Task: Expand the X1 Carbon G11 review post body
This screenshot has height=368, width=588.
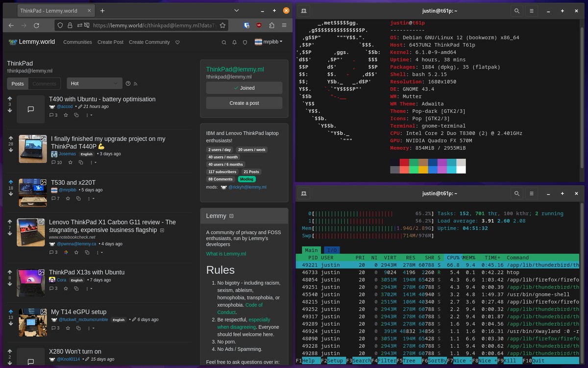Action: (x=162, y=230)
